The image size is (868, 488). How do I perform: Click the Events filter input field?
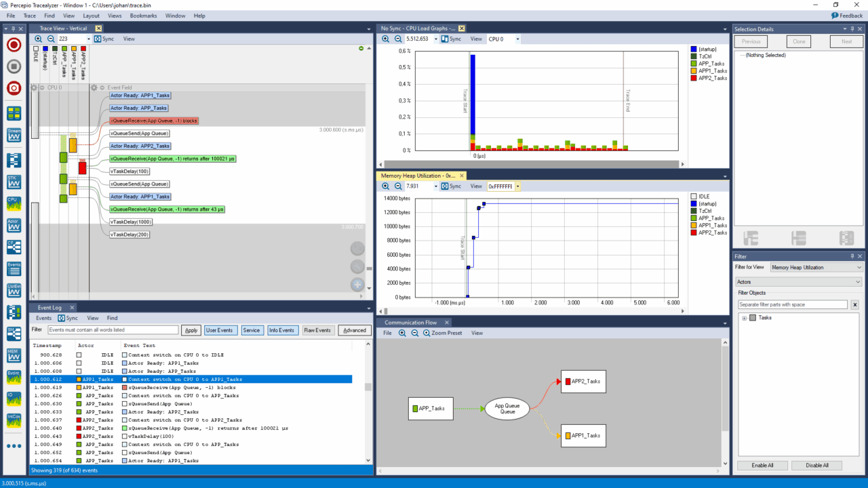point(112,330)
